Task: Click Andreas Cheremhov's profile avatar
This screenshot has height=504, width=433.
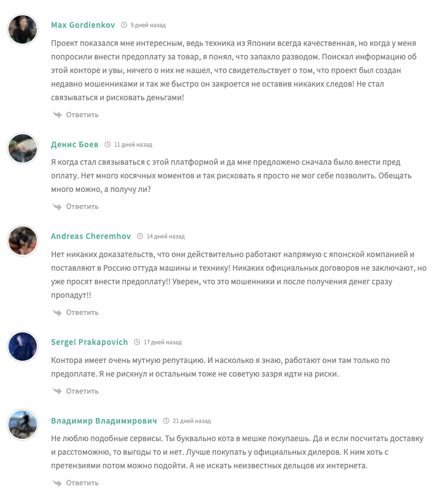Action: (23, 241)
